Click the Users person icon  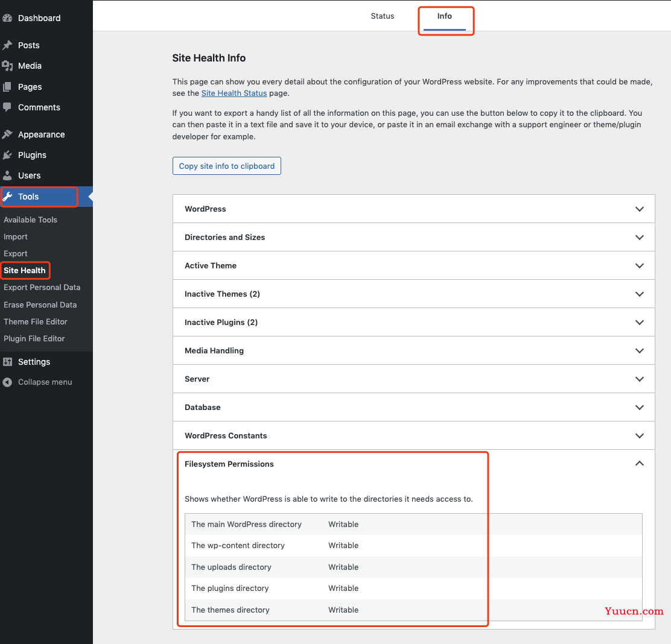pos(7,175)
